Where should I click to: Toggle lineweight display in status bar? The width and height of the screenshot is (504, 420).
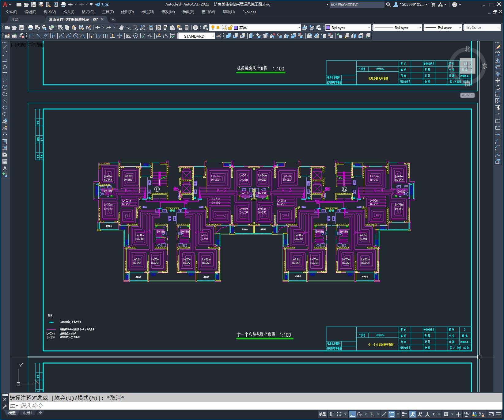(404, 414)
